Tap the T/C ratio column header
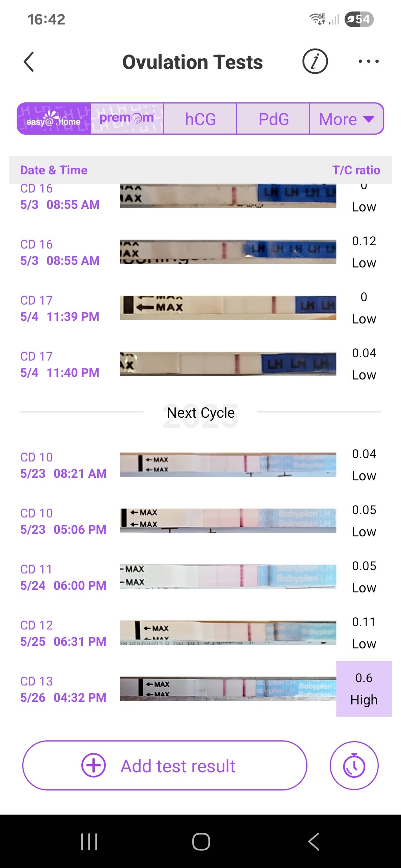The height and width of the screenshot is (868, 401). (x=356, y=170)
